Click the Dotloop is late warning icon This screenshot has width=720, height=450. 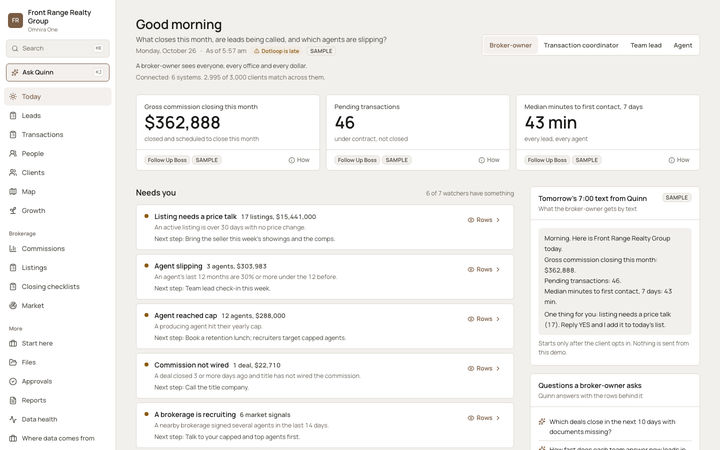point(257,51)
